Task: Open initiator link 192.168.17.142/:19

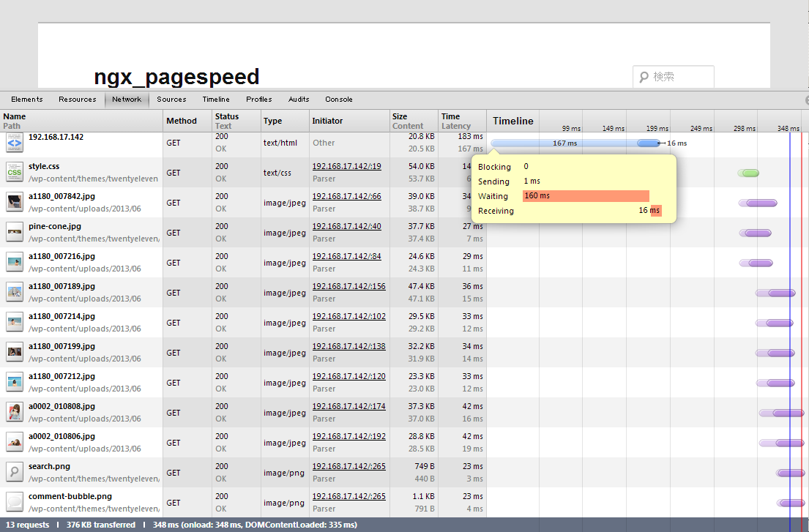Action: click(347, 166)
